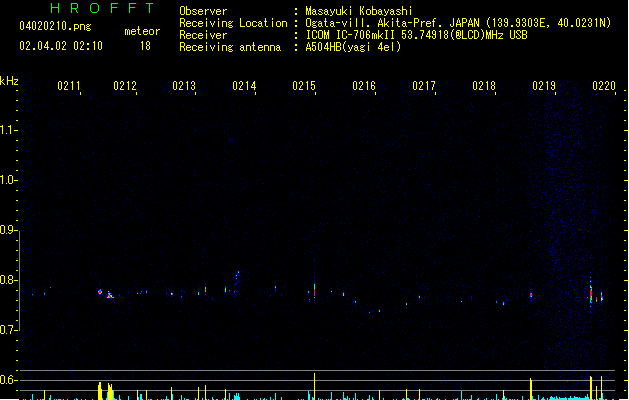This screenshot has height=400, width=629.
Task: Select observer name Masayuki Kobayashi
Action: coord(359,11)
